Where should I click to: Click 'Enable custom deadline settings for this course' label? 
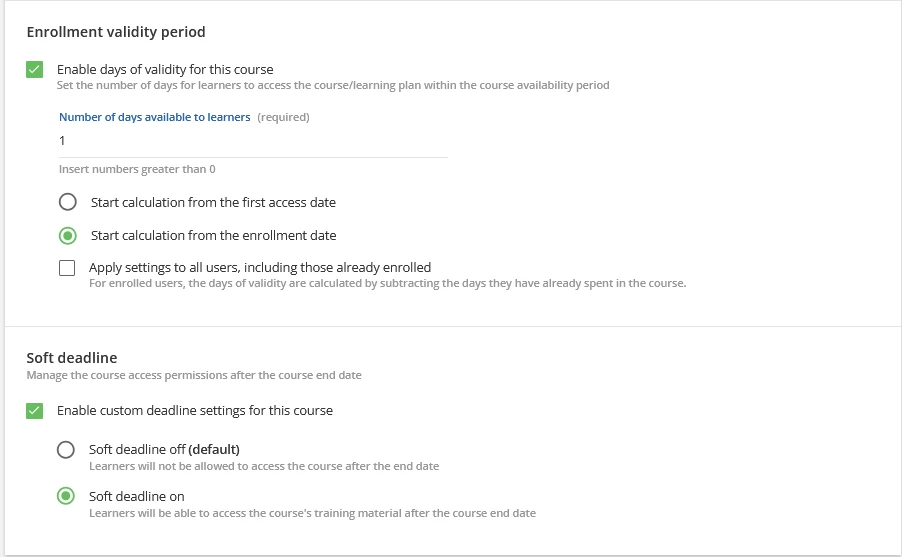[x=195, y=411]
